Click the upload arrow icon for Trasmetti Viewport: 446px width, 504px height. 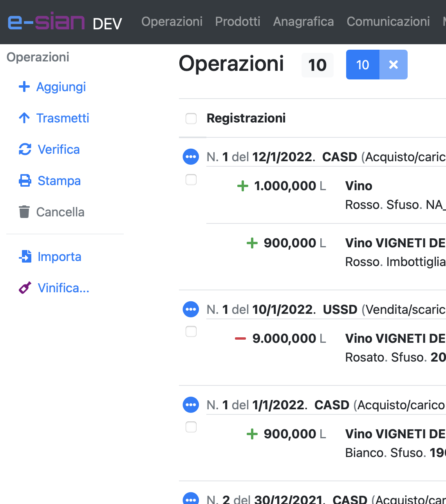24,118
